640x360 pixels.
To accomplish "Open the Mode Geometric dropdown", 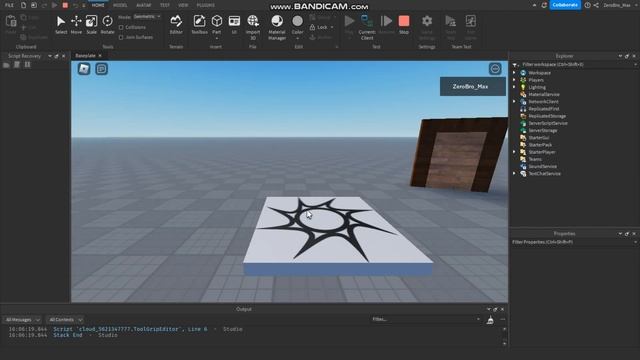I will (x=147, y=17).
